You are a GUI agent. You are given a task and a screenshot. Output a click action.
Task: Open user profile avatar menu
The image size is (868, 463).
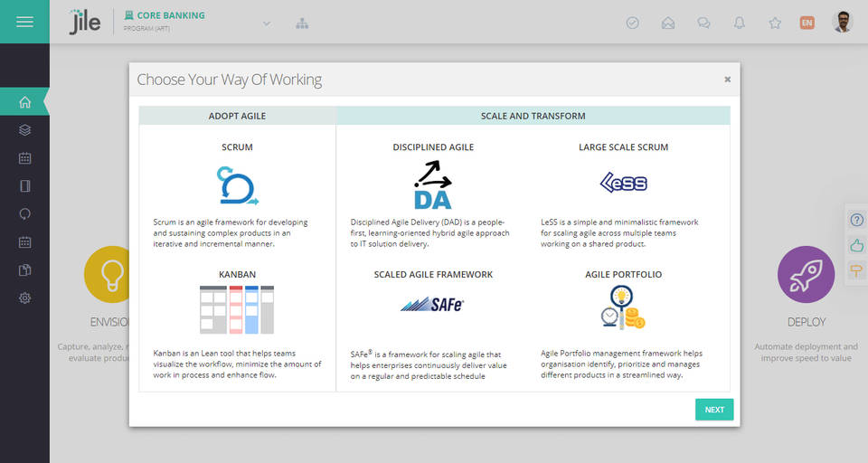[842, 23]
